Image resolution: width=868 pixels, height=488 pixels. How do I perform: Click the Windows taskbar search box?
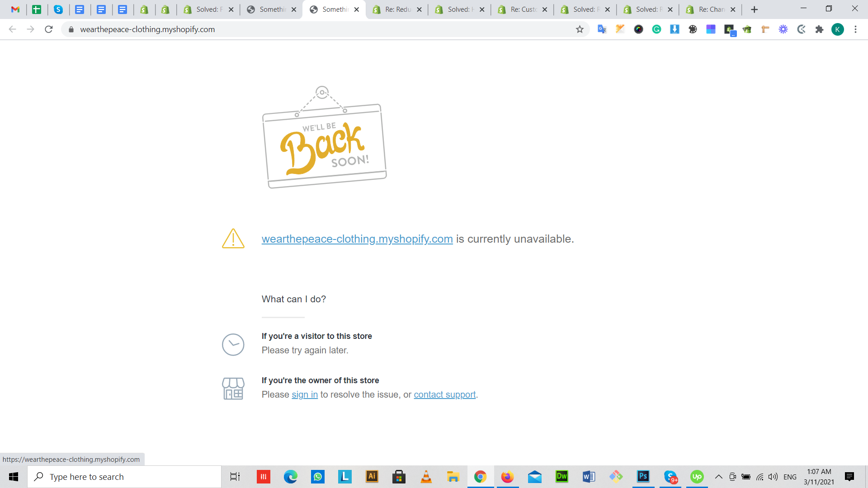tap(124, 477)
